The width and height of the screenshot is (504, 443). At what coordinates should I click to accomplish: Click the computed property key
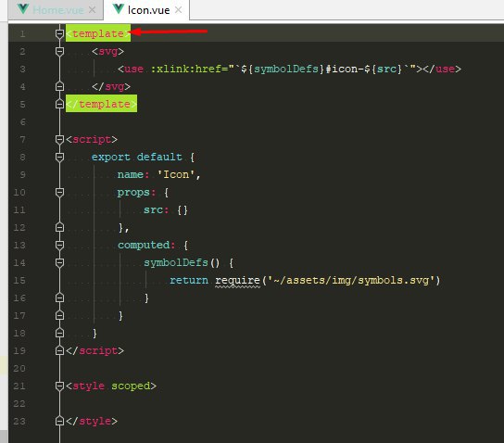(144, 245)
